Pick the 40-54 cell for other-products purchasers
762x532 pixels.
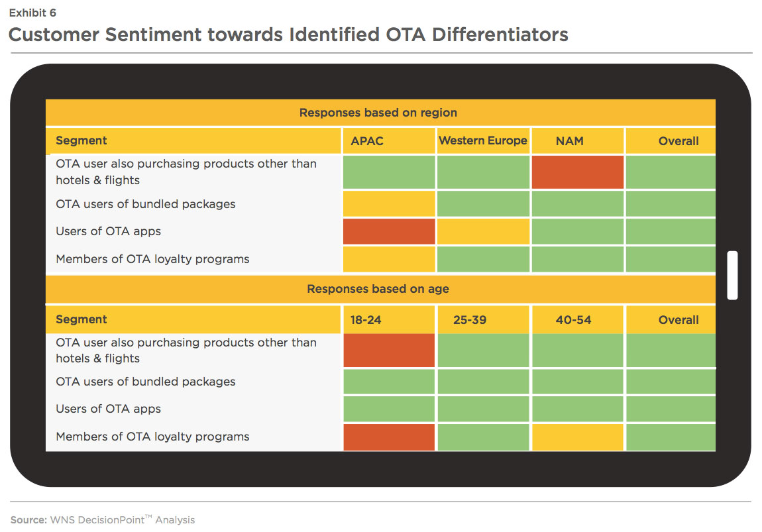577,350
